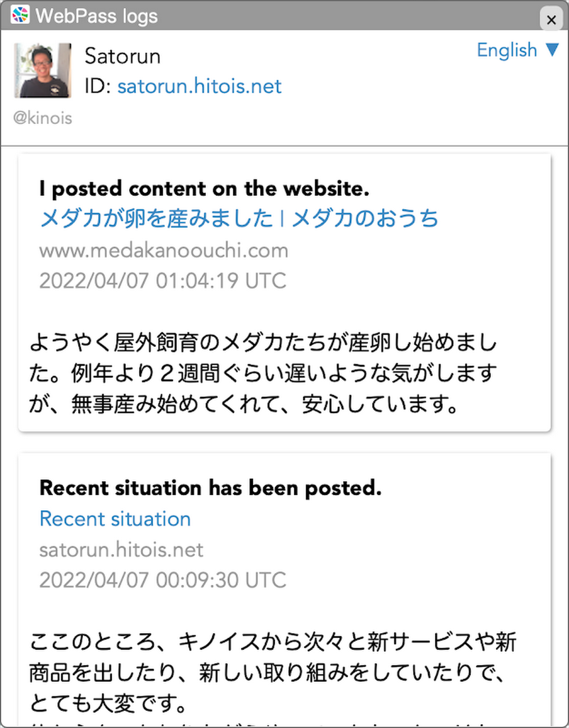Click the dropdown arrow beside English
569x728 pixels.
click(x=552, y=50)
